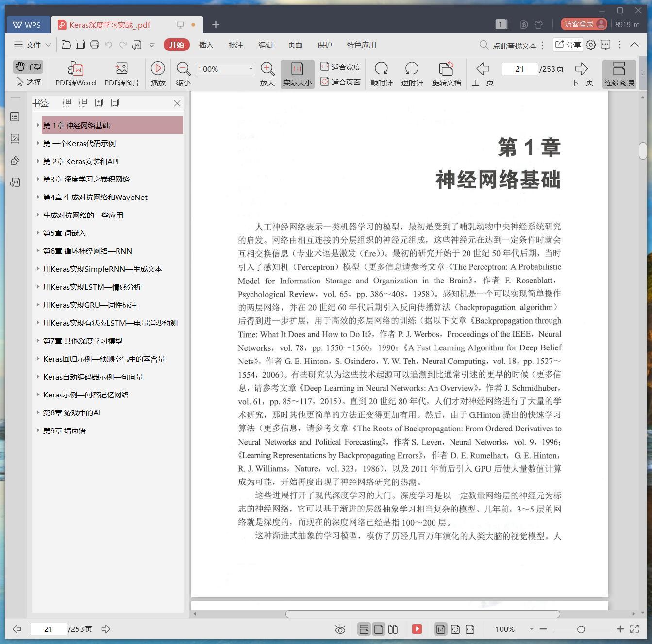Adjust the bottom zoom slider handle
The image size is (652, 644).
pyautogui.click(x=581, y=629)
